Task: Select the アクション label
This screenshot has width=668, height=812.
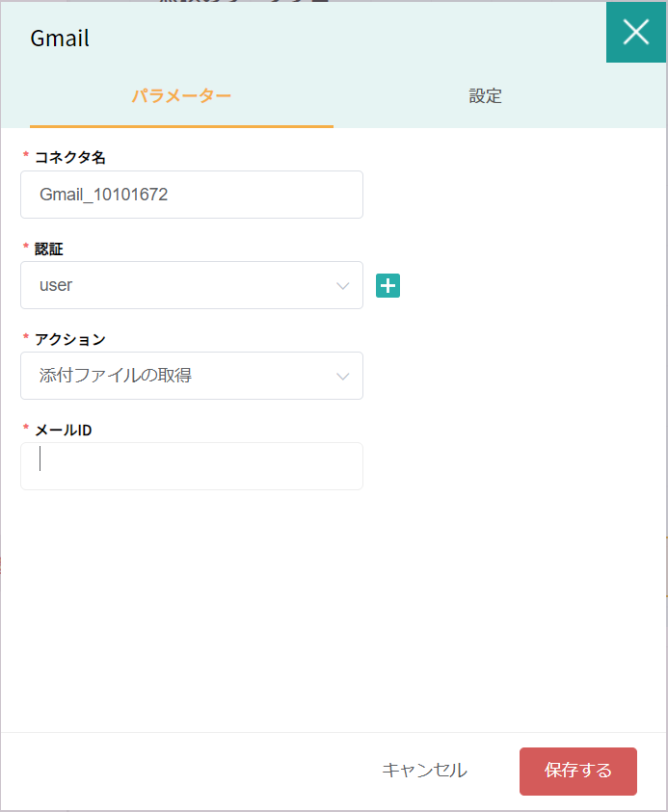Action: (x=70, y=340)
